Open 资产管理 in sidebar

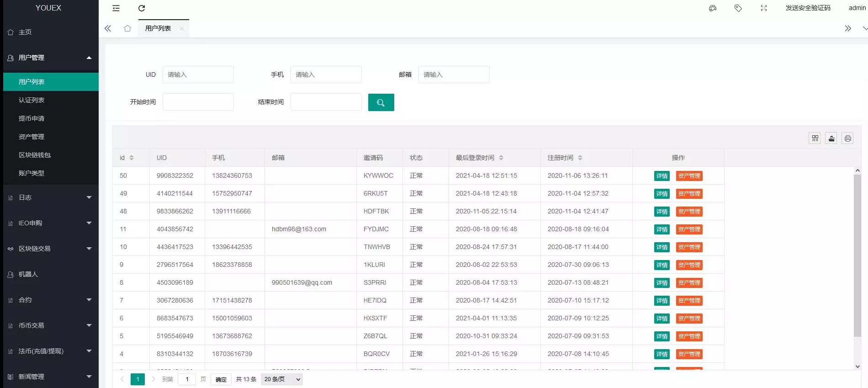coord(51,137)
